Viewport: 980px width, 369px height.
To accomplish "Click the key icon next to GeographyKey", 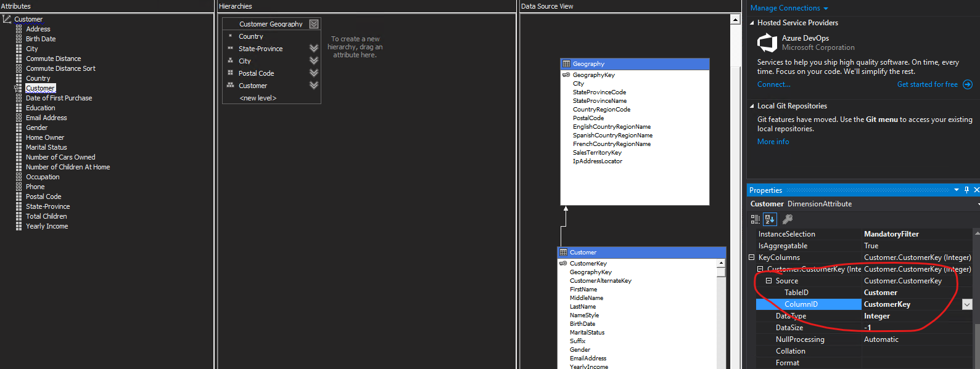I will 566,75.
